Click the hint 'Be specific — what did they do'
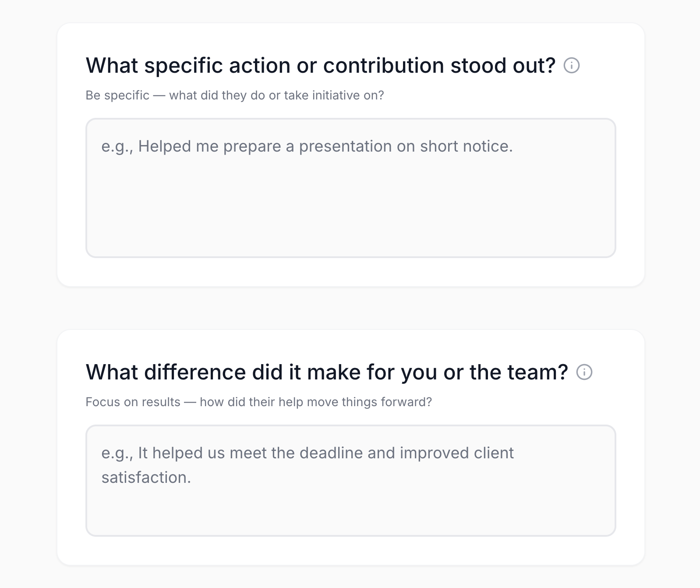The height and width of the screenshot is (588, 700). click(235, 95)
